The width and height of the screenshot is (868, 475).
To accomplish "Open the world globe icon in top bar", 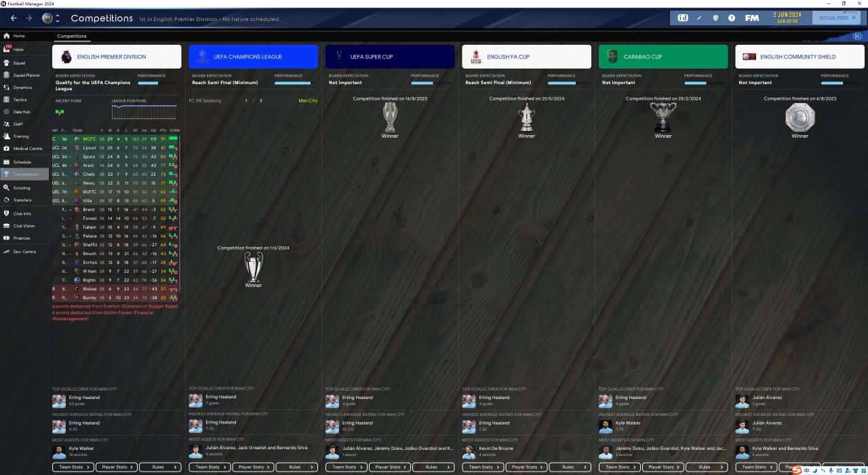I will coord(715,18).
